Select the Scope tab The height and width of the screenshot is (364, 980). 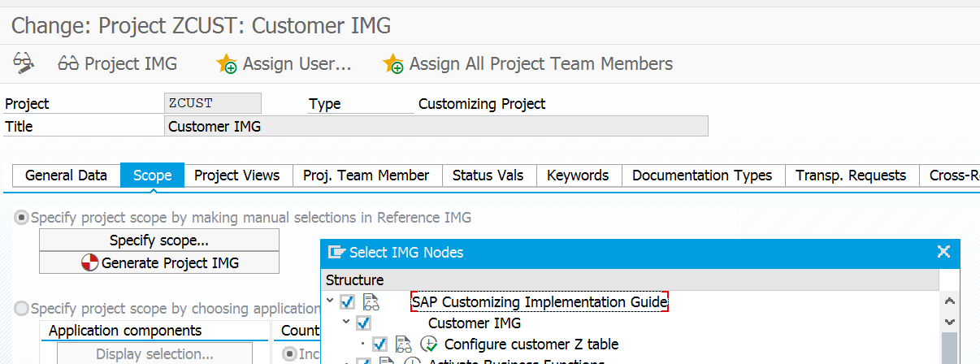point(153,175)
